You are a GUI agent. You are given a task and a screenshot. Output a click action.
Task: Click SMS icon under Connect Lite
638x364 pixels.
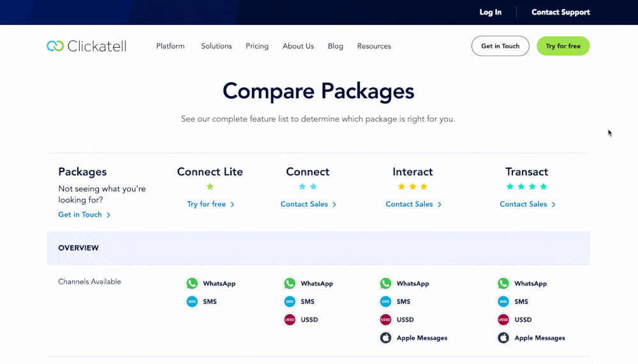click(192, 302)
